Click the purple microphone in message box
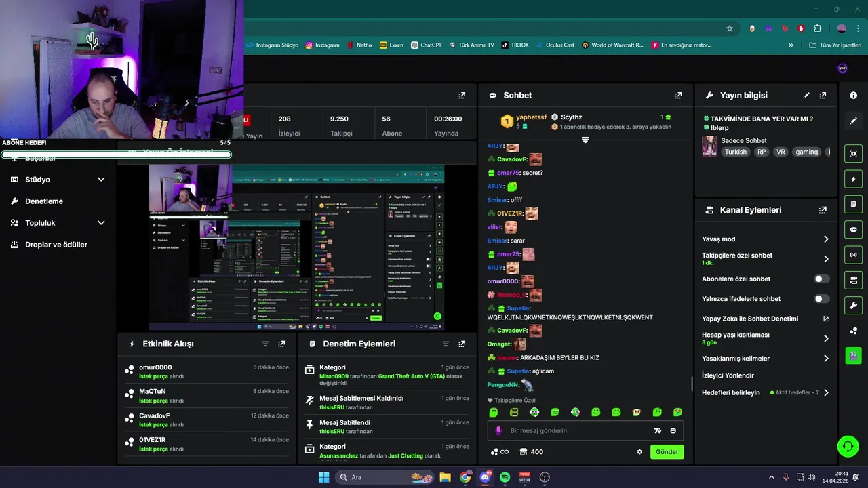The height and width of the screenshot is (488, 868). pos(498,430)
